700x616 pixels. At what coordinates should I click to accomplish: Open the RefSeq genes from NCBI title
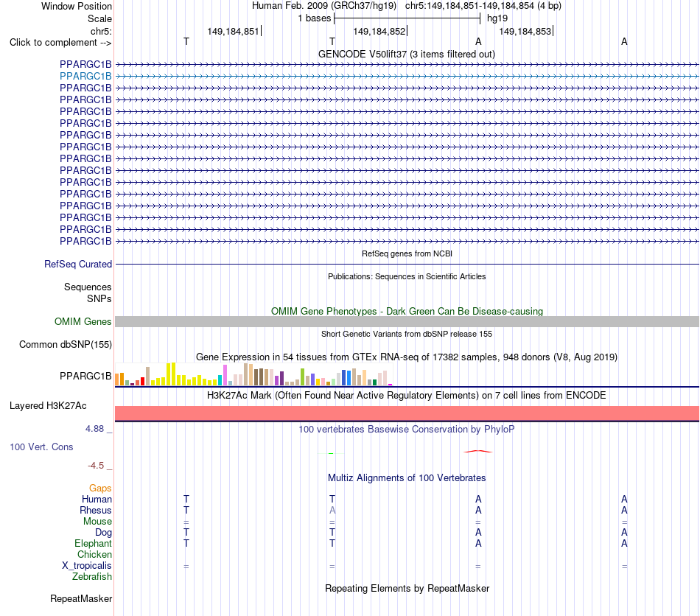click(407, 253)
